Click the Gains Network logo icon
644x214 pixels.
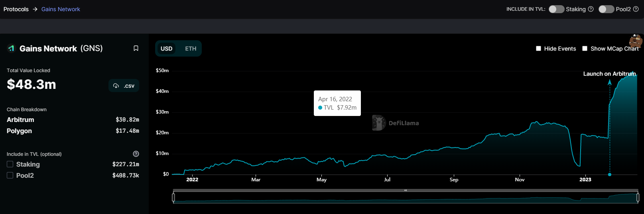11,48
